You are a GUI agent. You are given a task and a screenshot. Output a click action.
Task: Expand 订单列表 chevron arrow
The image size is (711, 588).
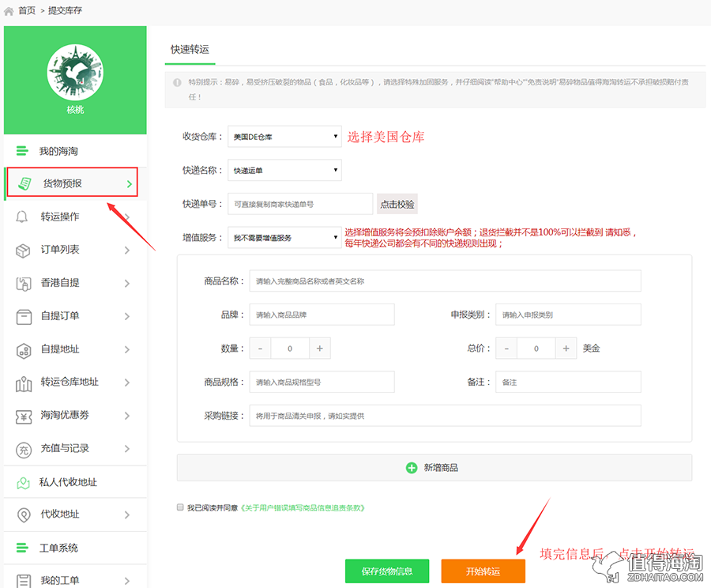127,250
